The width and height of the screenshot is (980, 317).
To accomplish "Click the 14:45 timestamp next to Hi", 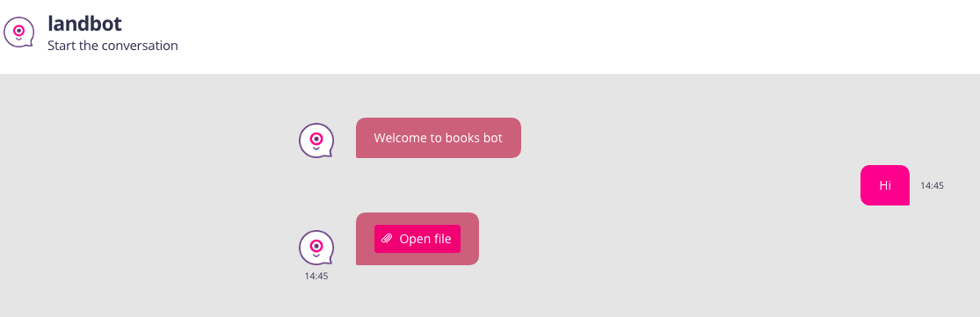I will [x=932, y=185].
